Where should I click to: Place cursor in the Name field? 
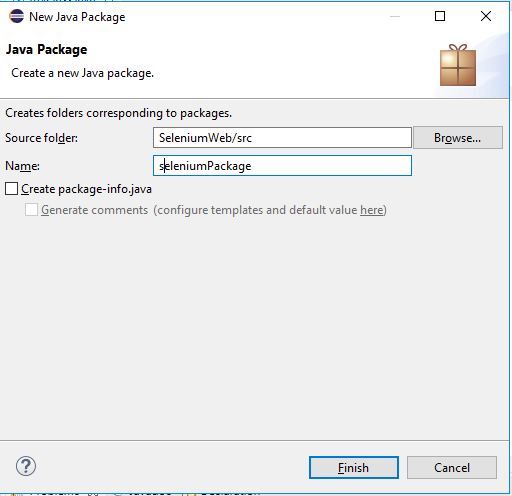(x=282, y=166)
